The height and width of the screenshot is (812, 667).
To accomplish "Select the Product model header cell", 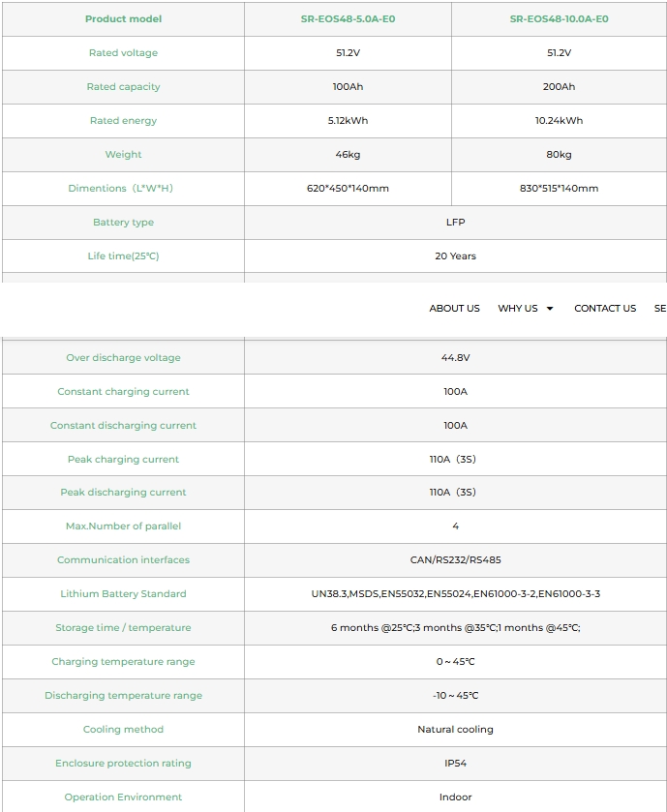I will point(123,19).
